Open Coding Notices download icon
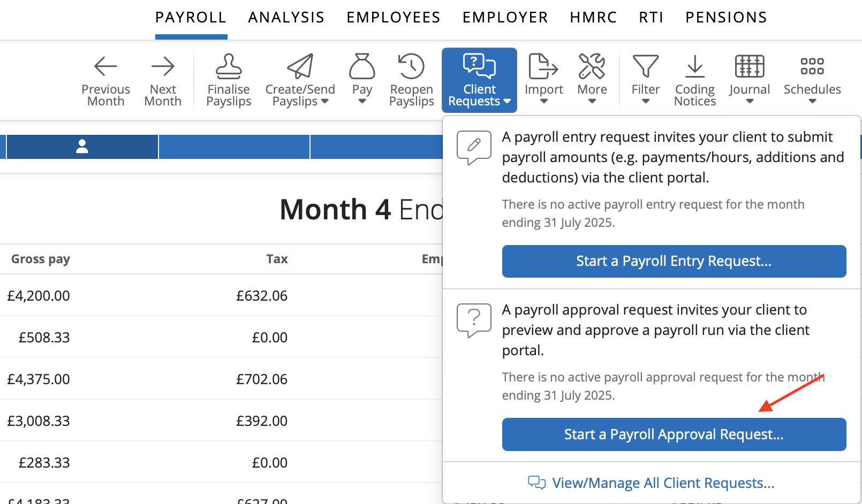Screen dimensions: 862x504 pos(695,66)
